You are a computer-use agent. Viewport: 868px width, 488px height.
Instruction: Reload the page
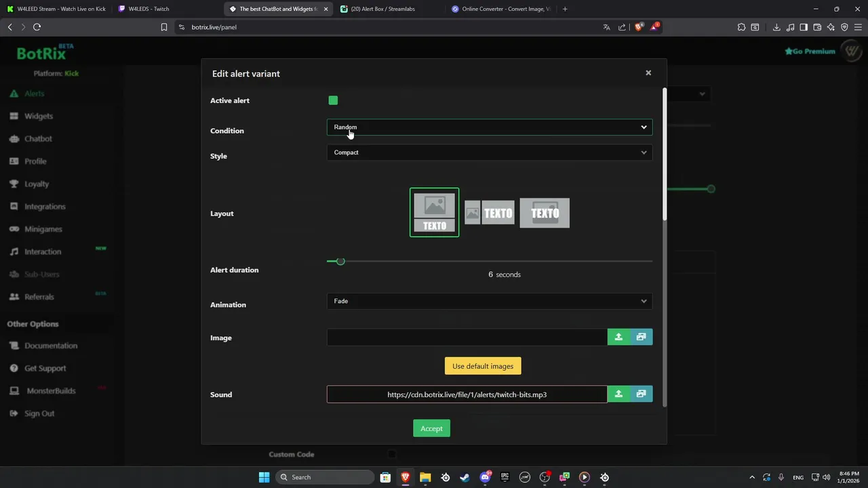37,27
